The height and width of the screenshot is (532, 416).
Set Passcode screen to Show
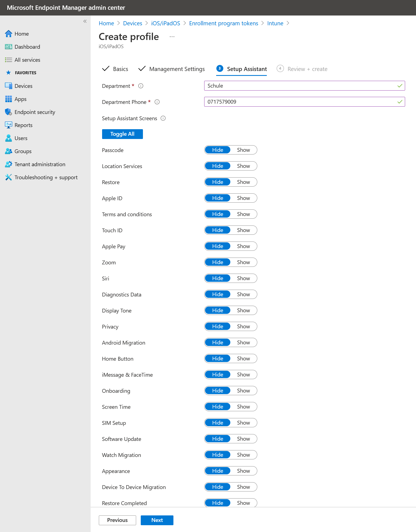243,150
